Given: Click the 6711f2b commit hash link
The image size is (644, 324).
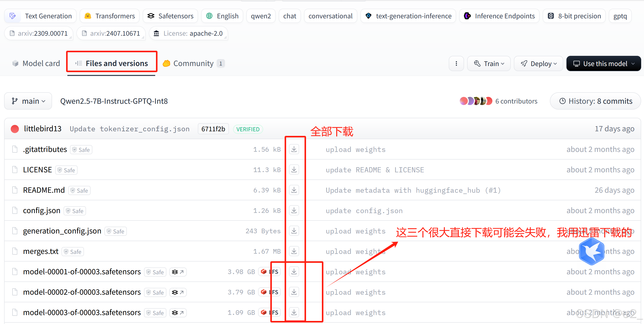Looking at the screenshot, I should pos(213,129).
